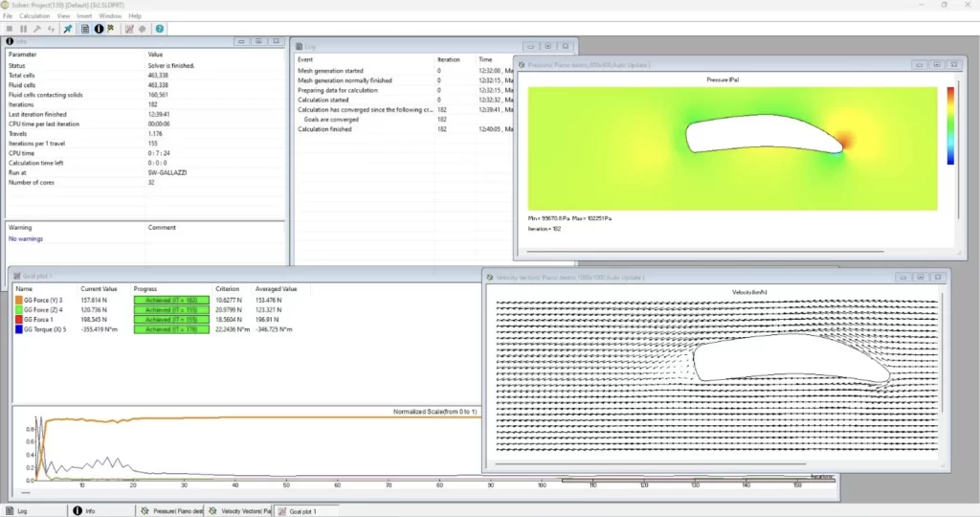Click the pressure color scale legend
This screenshot has width=980, height=517.
click(x=949, y=125)
